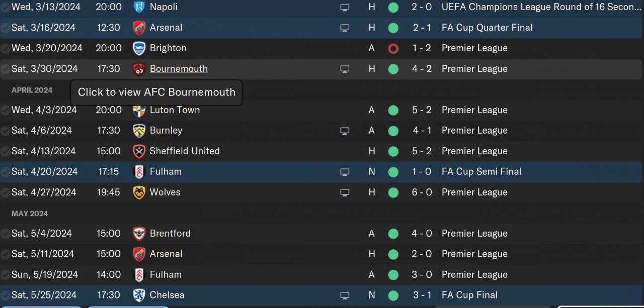Click the Wolves club badge
644x308 pixels.
(139, 192)
